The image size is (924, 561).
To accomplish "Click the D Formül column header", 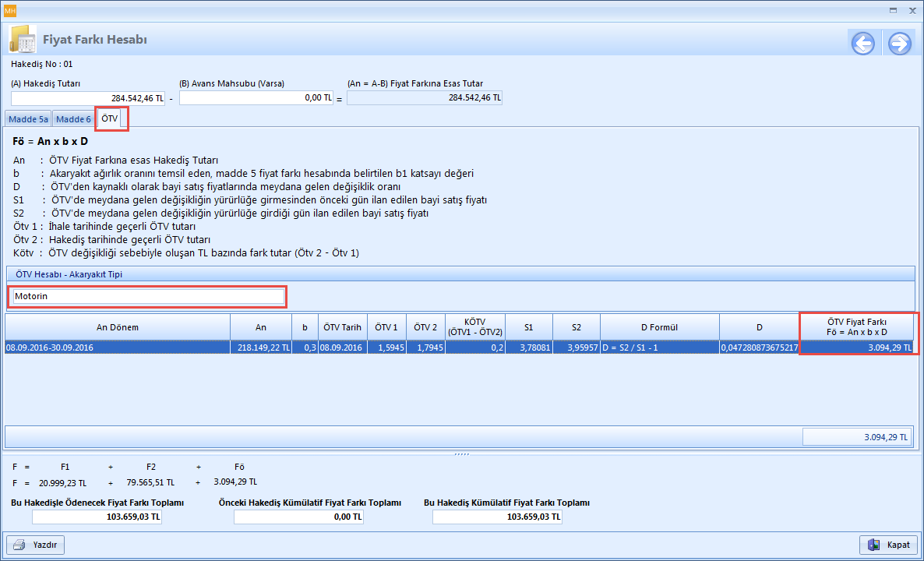I will point(659,327).
